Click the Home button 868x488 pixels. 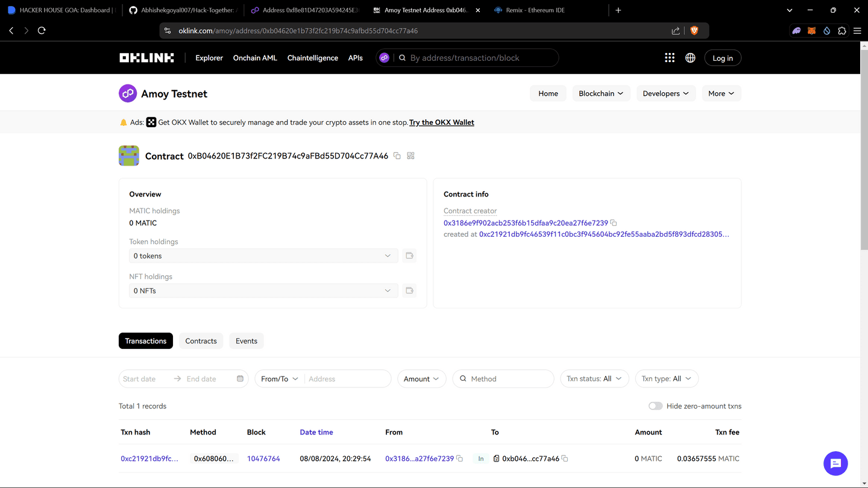(548, 93)
